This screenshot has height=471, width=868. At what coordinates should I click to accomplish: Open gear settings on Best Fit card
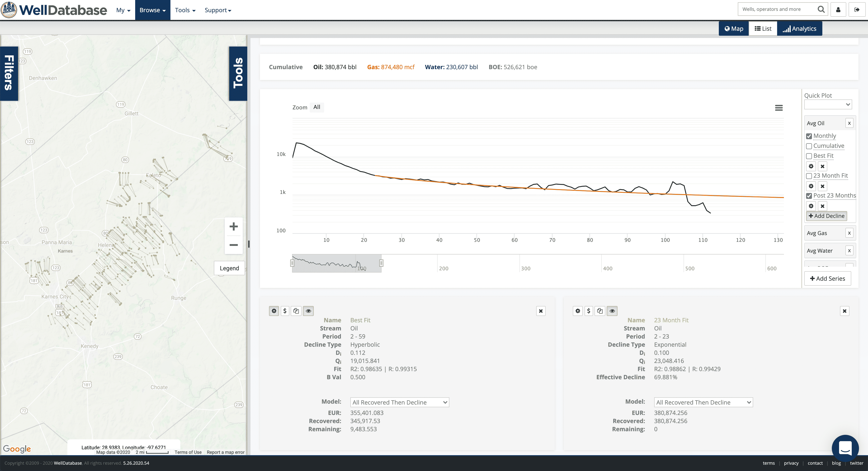(x=274, y=311)
